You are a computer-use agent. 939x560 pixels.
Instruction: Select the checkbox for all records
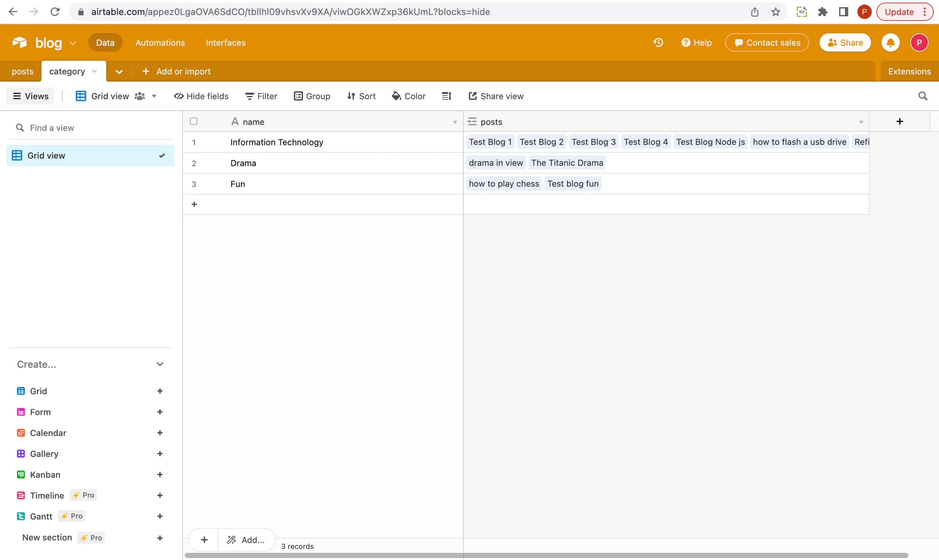tap(194, 121)
